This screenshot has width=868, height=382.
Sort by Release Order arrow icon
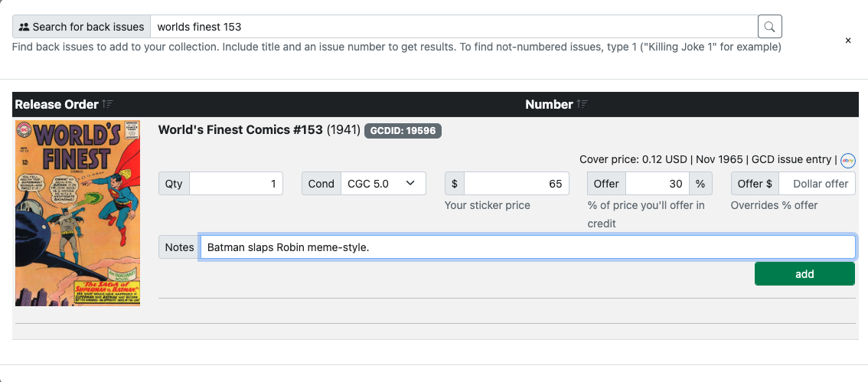tap(107, 104)
